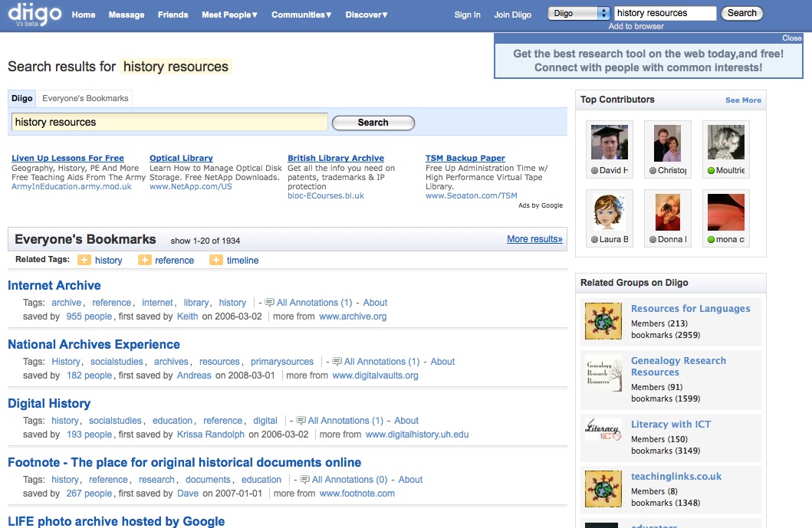This screenshot has height=528, width=812.
Task: Open the Diigo search scope dropdown
Action: (579, 13)
